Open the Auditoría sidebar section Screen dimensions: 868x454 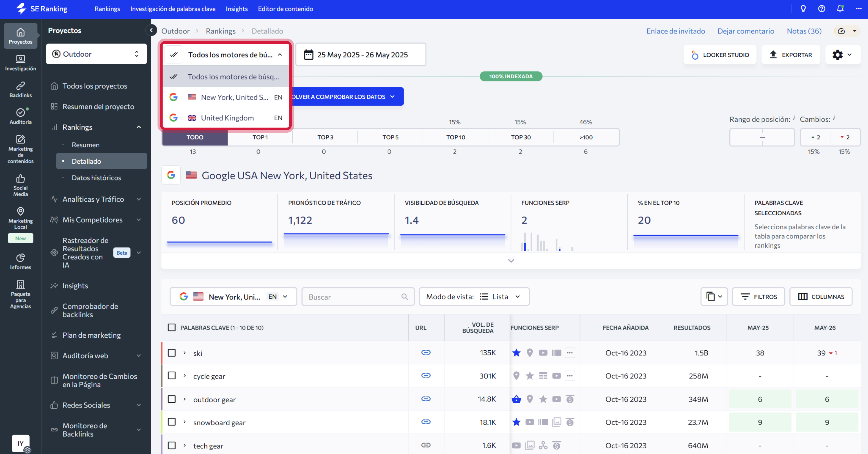point(21,116)
